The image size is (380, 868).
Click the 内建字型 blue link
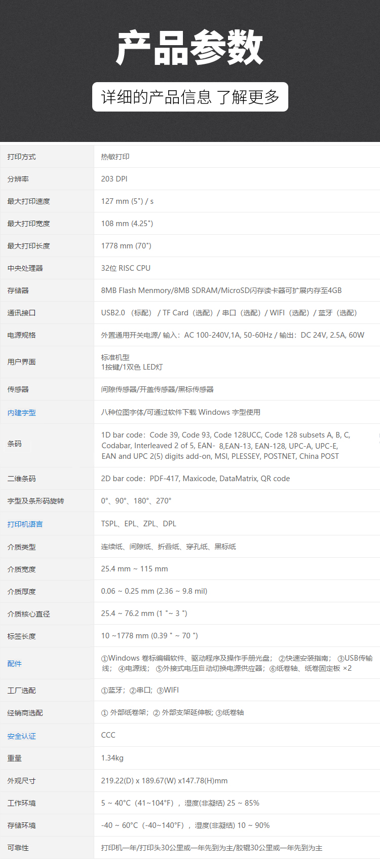[x=21, y=413]
